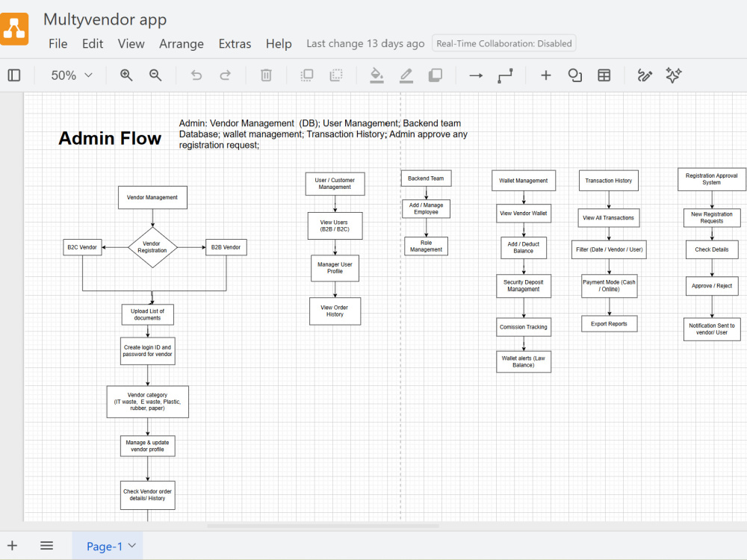Toggle the shadow icon in toolbar

[x=436, y=75]
